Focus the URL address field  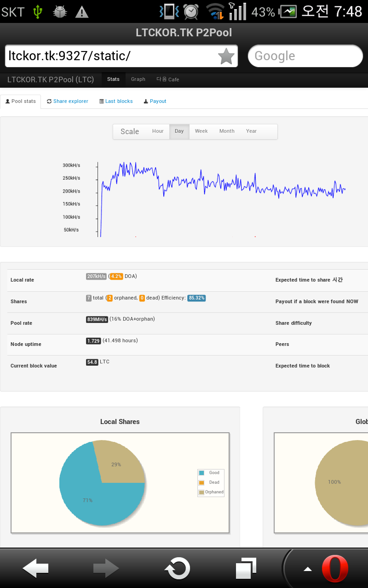pyautogui.click(x=121, y=56)
